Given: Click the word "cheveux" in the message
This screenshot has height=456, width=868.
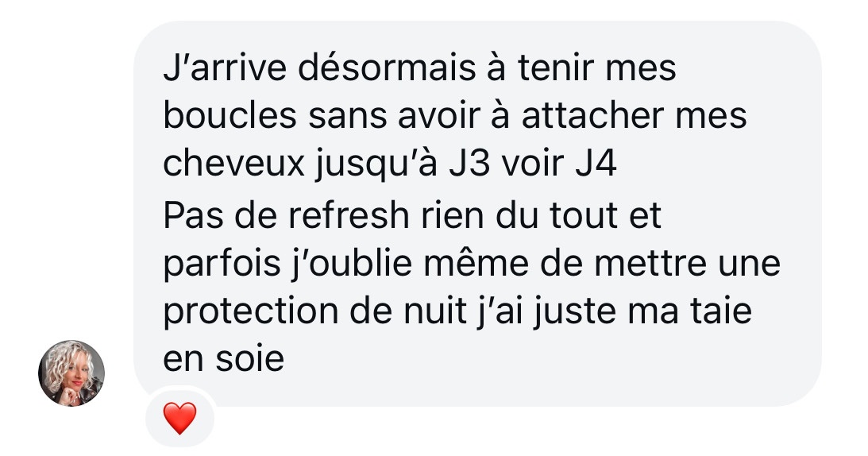Looking at the screenshot, I should pos(233,164).
